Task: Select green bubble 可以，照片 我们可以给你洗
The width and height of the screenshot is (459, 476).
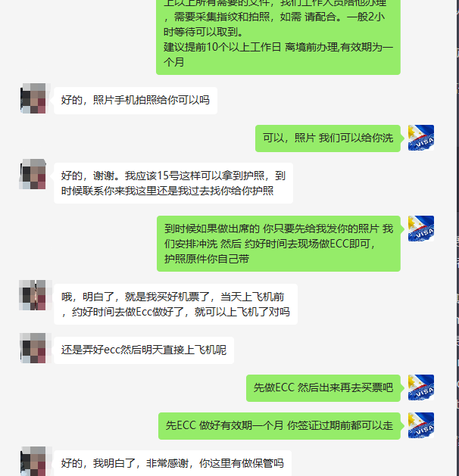Action: pyautogui.click(x=328, y=138)
